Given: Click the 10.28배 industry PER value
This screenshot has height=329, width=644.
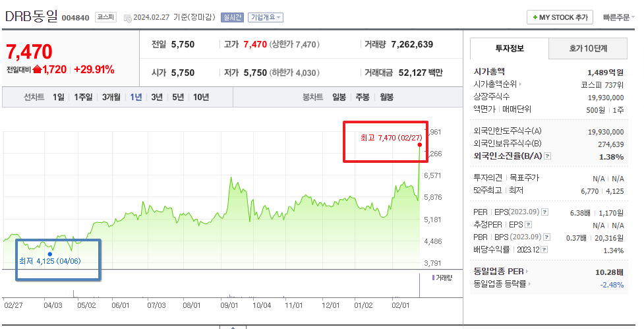Looking at the screenshot, I should pos(610,272).
